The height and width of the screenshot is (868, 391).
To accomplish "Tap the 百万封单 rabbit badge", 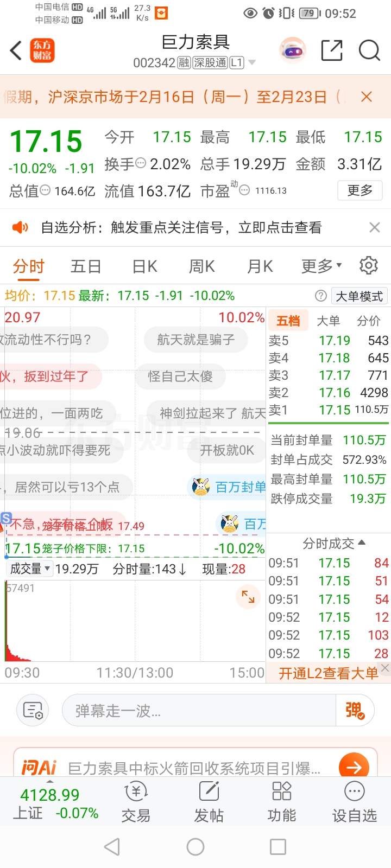I will (227, 487).
